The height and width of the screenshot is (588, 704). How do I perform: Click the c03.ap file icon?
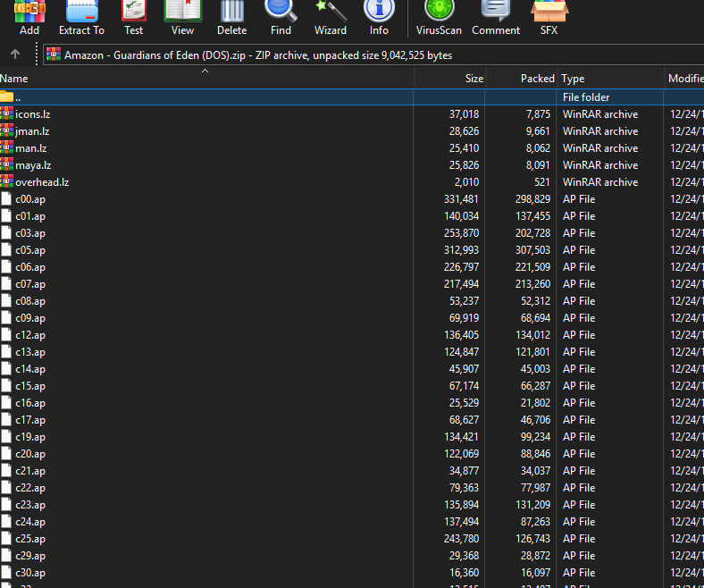[x=6, y=233]
